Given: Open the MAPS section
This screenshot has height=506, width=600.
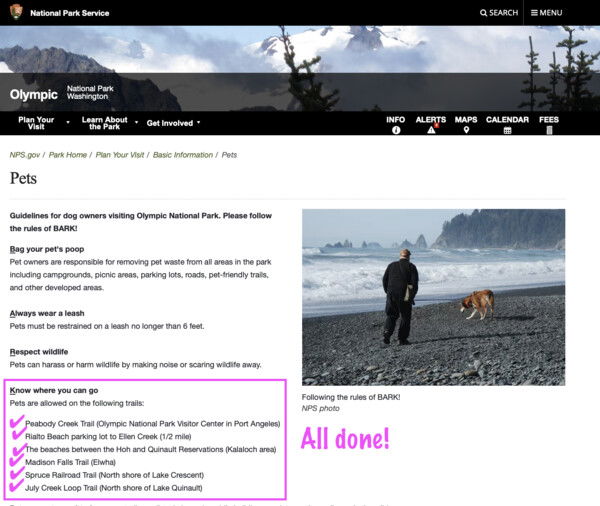Looking at the screenshot, I should pos(466,120).
